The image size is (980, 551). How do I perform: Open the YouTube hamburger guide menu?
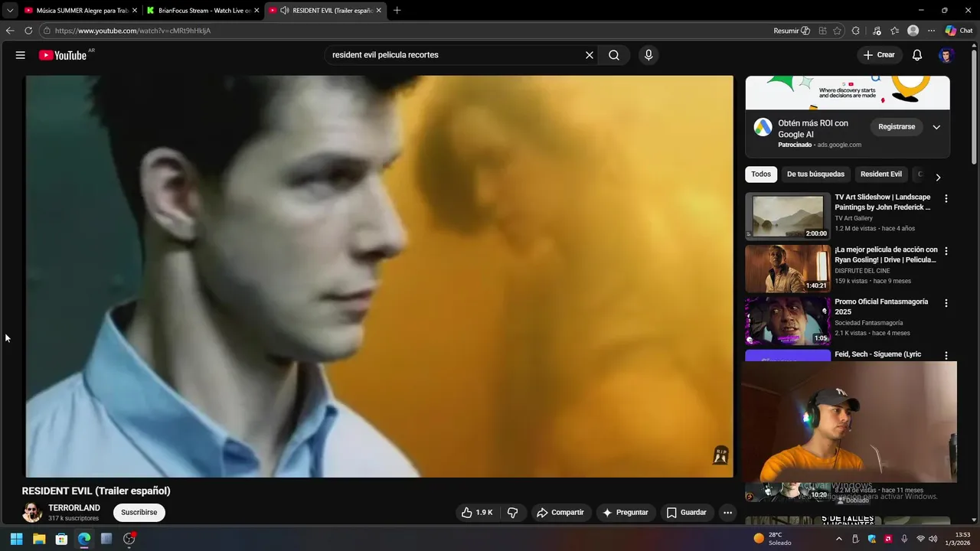coord(21,55)
